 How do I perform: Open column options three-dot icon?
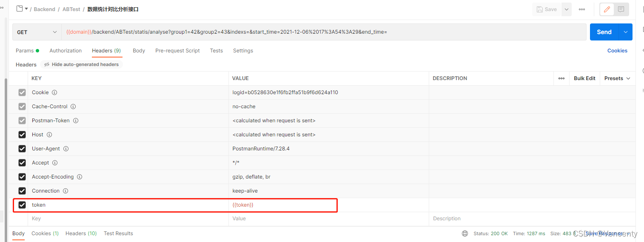pos(561,78)
